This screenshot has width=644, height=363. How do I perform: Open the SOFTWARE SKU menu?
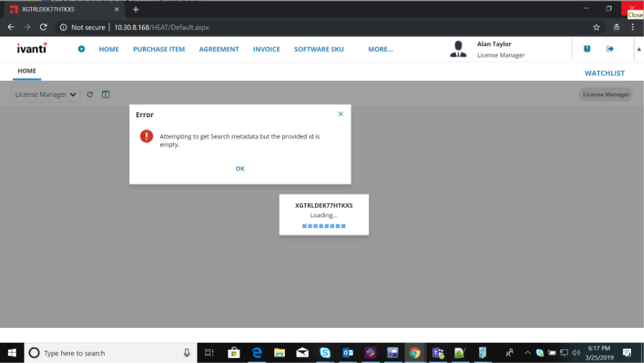tap(319, 49)
